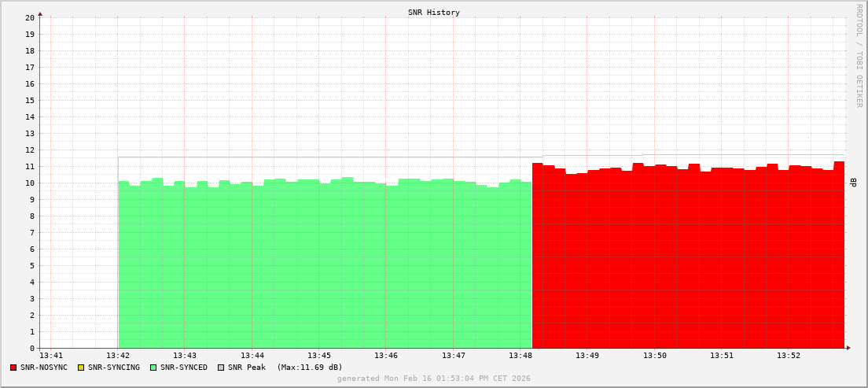Click the red arrow at the x-axis end

tap(848, 348)
